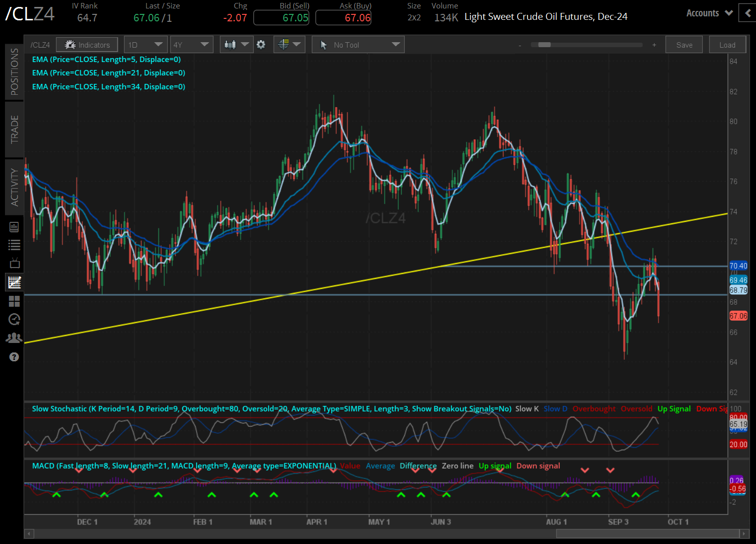Expand the 4Y time range dropdown
756x544 pixels.
(x=191, y=45)
